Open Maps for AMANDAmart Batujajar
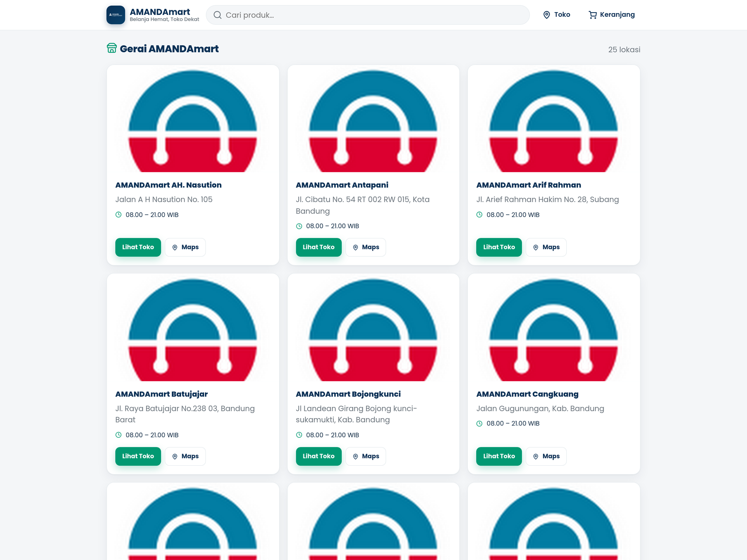The image size is (747, 560). coord(185,456)
